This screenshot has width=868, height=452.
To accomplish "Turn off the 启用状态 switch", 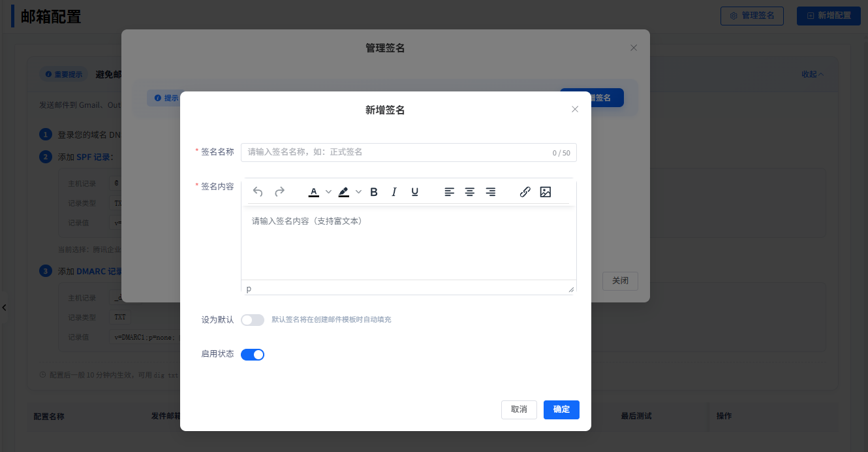I will (253, 355).
